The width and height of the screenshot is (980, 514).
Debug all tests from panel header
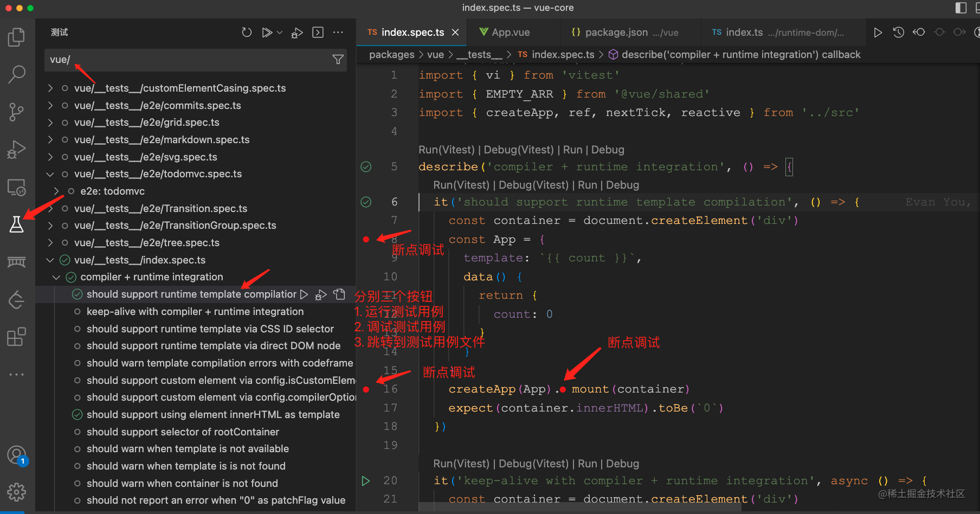pyautogui.click(x=297, y=33)
